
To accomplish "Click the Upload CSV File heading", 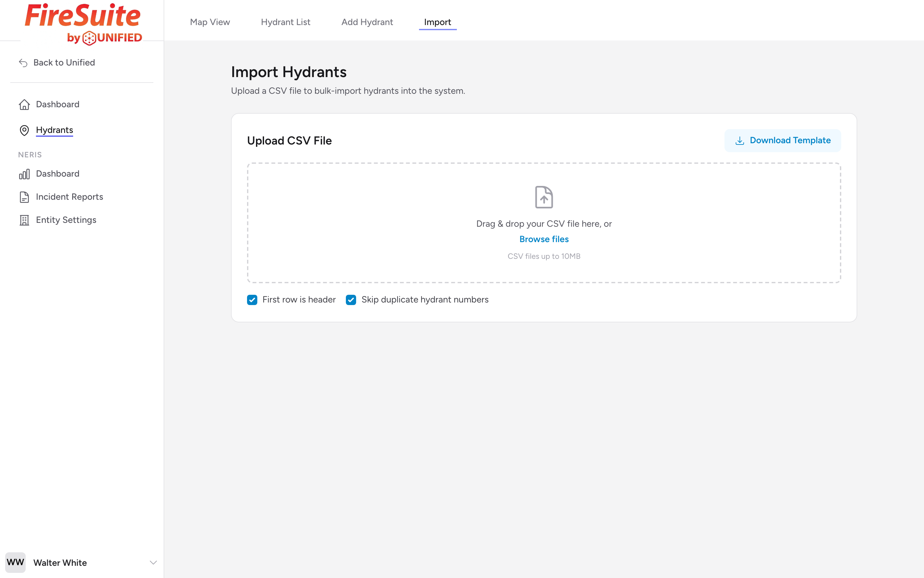I will (x=289, y=141).
